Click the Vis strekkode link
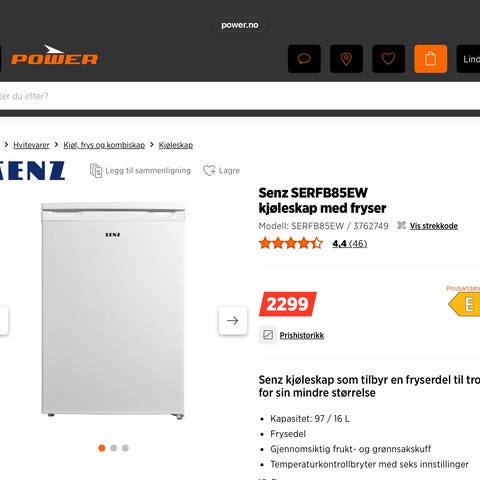The height and width of the screenshot is (480, 480). 434,226
